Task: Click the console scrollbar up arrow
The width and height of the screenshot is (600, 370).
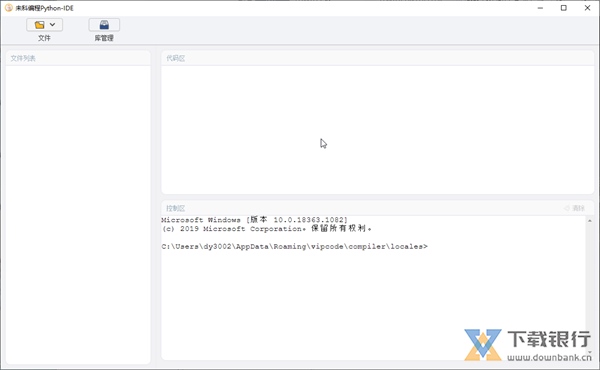Action: 590,221
